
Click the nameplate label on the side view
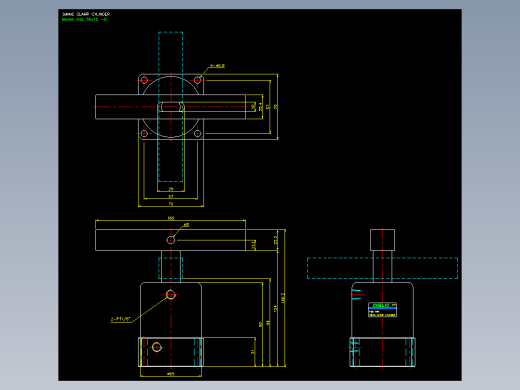click(382, 310)
